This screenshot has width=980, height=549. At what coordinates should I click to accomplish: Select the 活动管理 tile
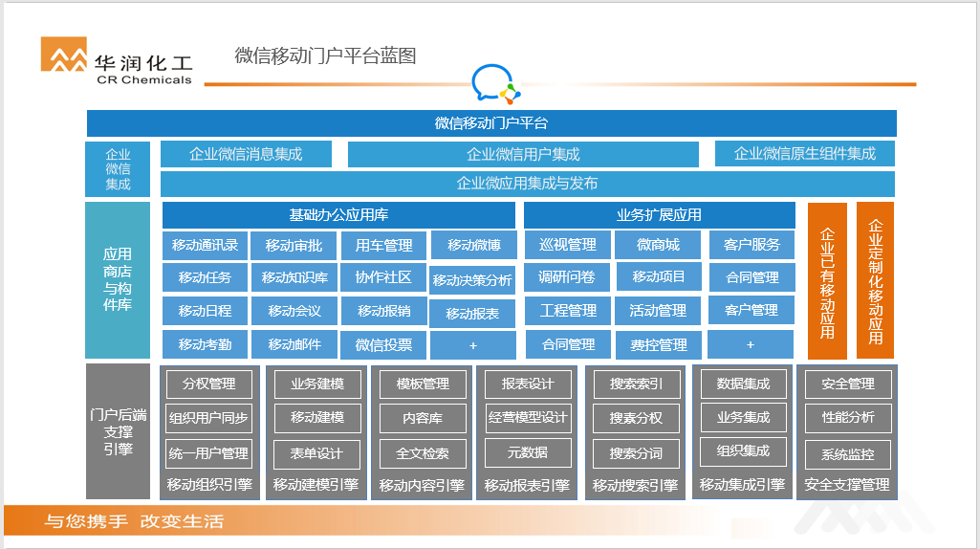(658, 311)
